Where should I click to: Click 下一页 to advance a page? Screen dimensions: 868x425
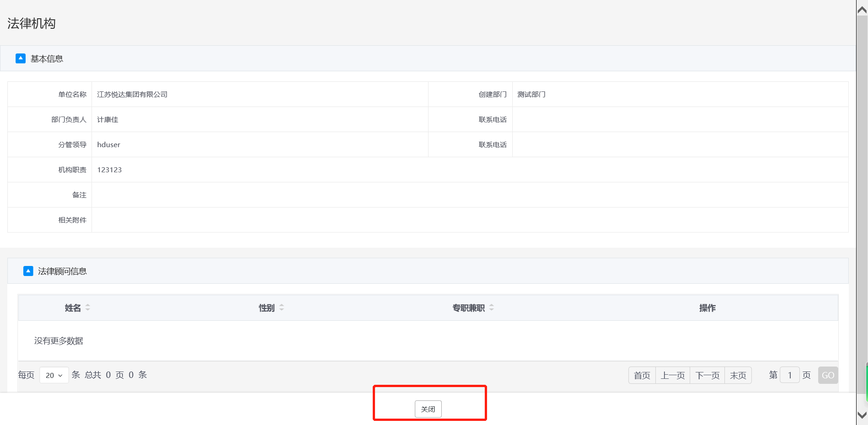(x=707, y=375)
